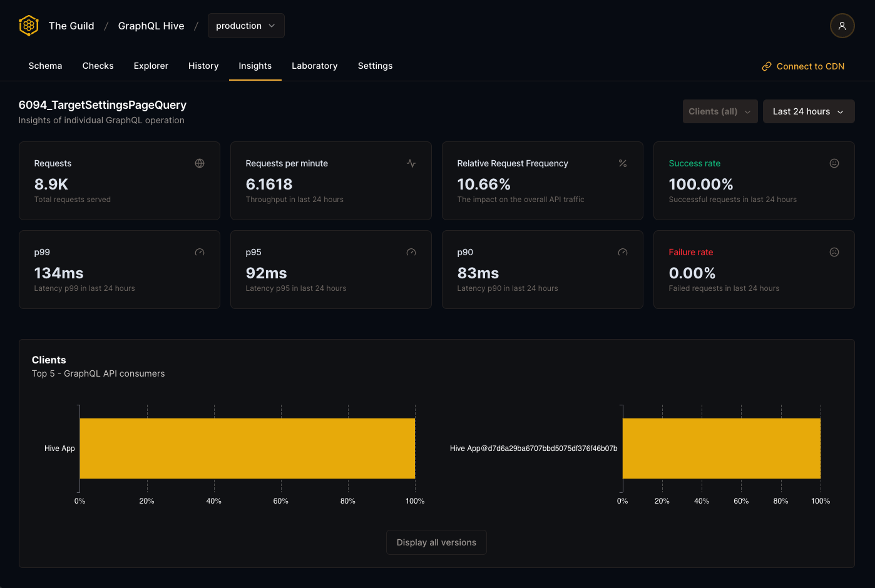Click the sad-face icon on Failure rate card

coord(834,251)
